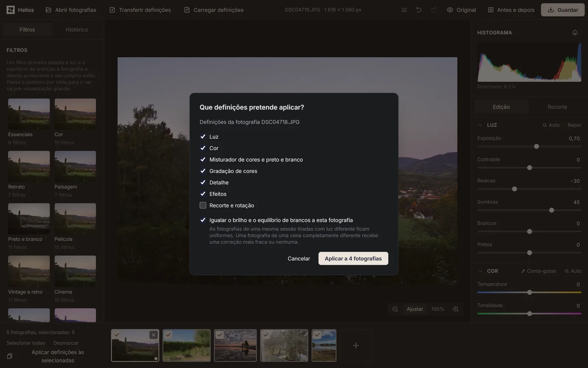Open Antes e depois comparison view
This screenshot has height=368, width=588.
click(511, 10)
